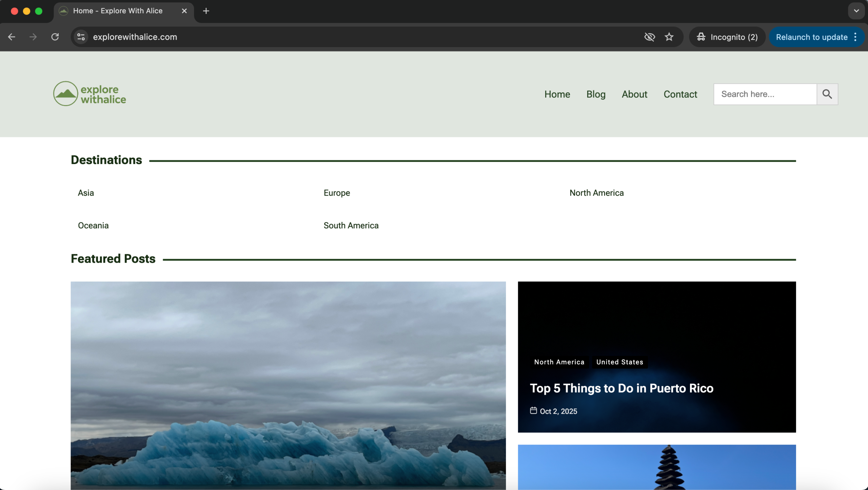
Task: Open the site information icon
Action: 81,37
